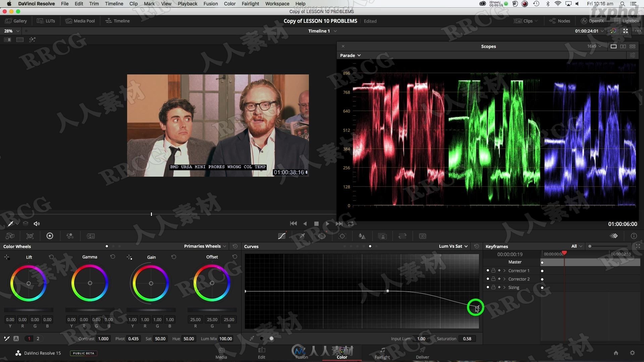This screenshot has height=362, width=644.
Task: Open Lum Vs Sat curve dropdown
Action: [x=453, y=246]
